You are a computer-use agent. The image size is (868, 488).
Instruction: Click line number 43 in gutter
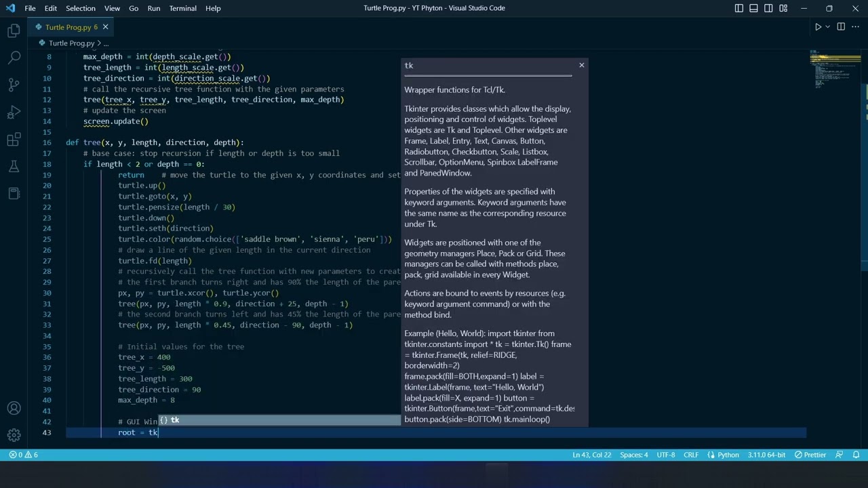[47, 432]
